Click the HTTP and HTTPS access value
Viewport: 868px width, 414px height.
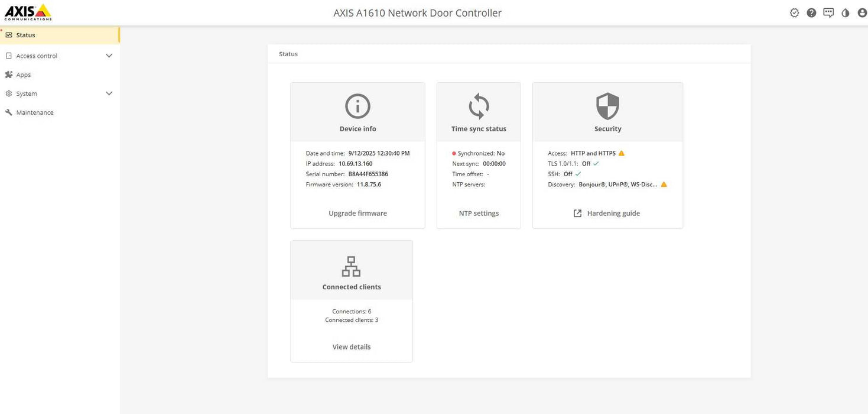[x=593, y=153]
